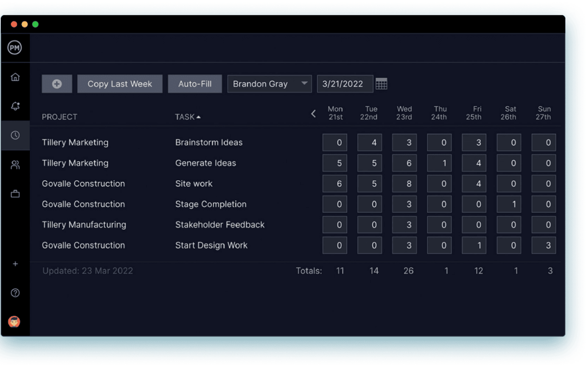588x367 pixels.
Task: Click the 3/21/2022 date field
Action: [344, 84]
